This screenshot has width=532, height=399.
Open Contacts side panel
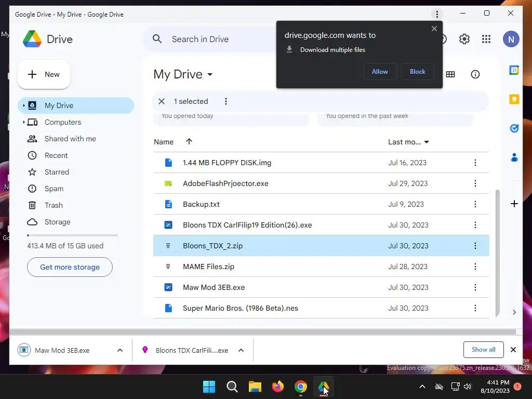tap(514, 157)
